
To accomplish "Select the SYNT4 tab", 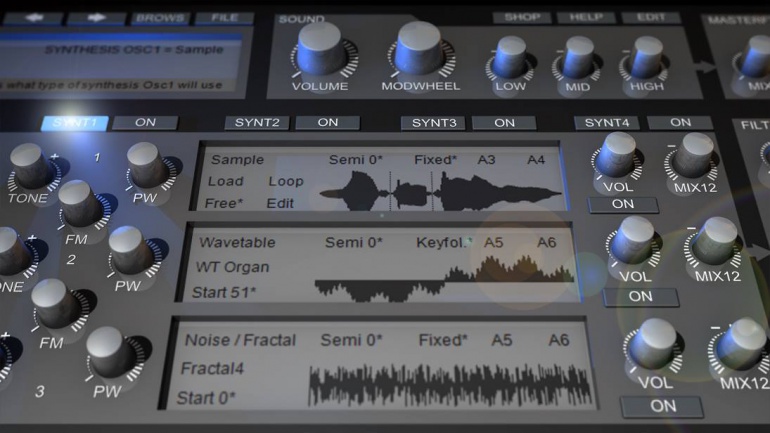I will (x=607, y=123).
